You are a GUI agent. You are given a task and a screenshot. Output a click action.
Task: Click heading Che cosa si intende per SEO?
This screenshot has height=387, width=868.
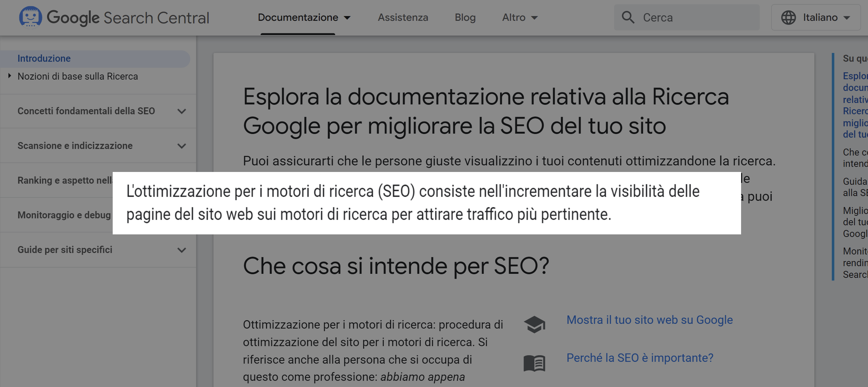pyautogui.click(x=396, y=266)
